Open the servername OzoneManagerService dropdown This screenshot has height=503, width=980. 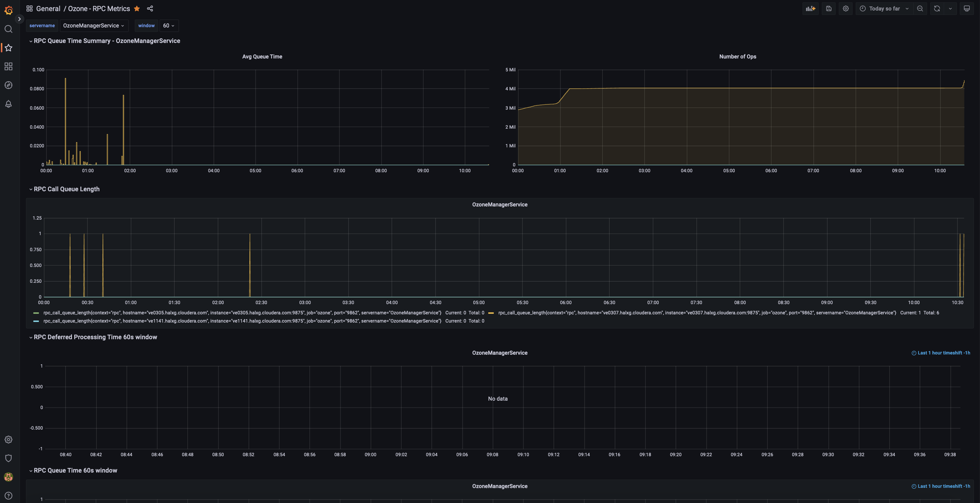click(94, 25)
